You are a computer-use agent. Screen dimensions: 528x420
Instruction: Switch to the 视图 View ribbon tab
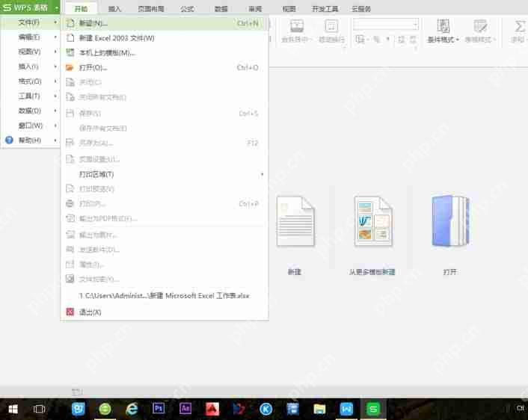289,9
